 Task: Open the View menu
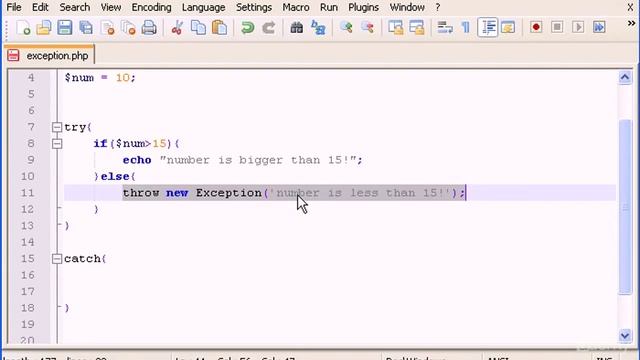[111, 7]
